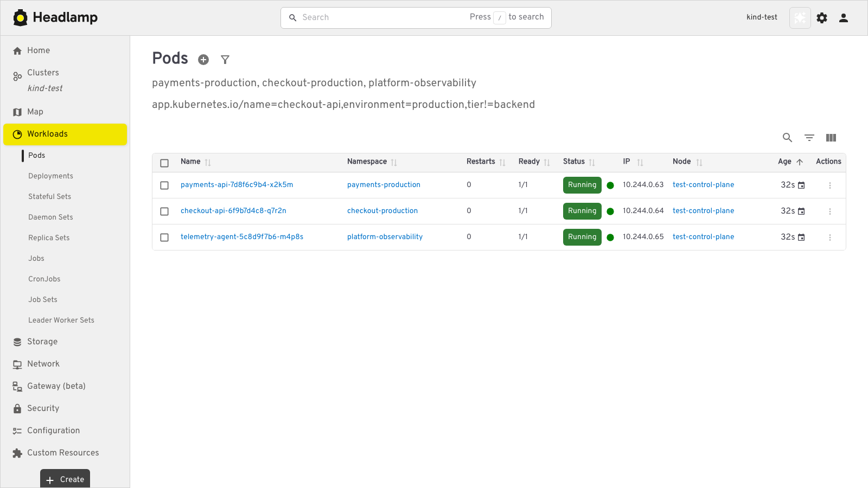
Task: Open the user account menu icon
Action: coord(844,18)
